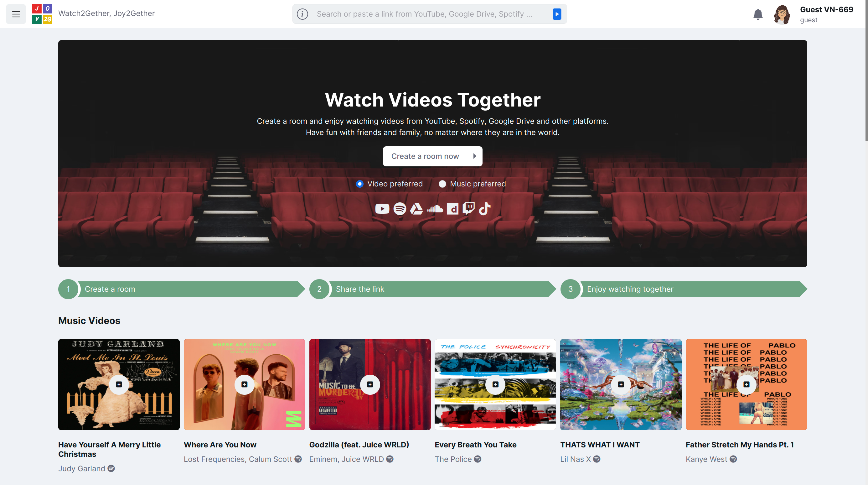Click Spotify icon next to The Police
The height and width of the screenshot is (485, 868).
[x=478, y=459]
